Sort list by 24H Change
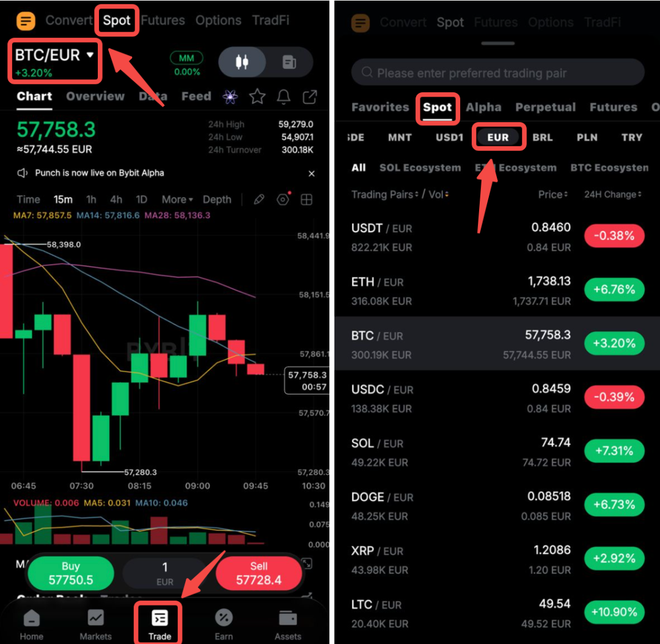 tap(612, 194)
